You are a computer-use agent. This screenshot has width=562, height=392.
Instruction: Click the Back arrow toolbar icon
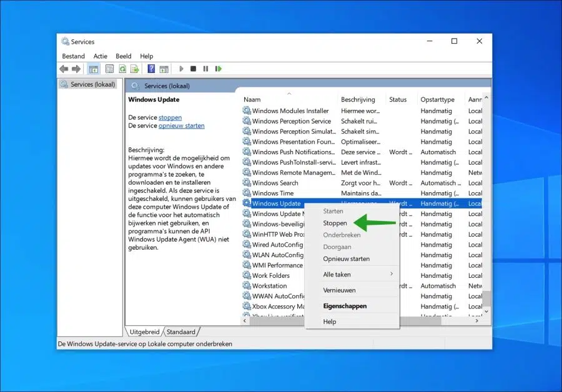click(x=64, y=69)
